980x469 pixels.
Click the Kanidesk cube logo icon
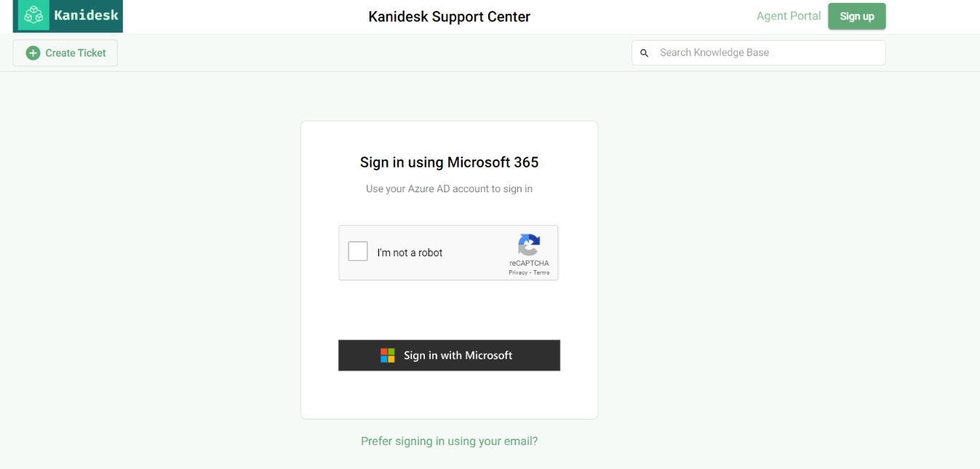click(x=32, y=15)
